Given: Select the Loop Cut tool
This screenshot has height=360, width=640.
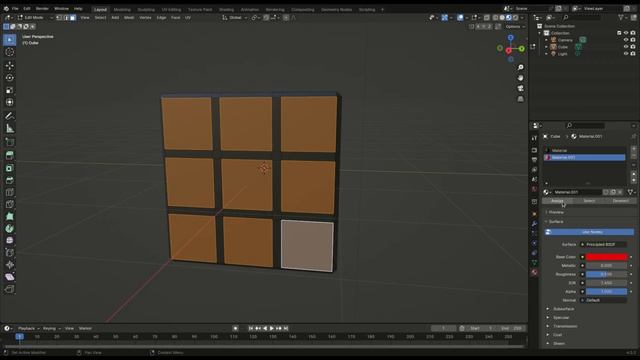Looking at the screenshot, I should click(x=10, y=192).
